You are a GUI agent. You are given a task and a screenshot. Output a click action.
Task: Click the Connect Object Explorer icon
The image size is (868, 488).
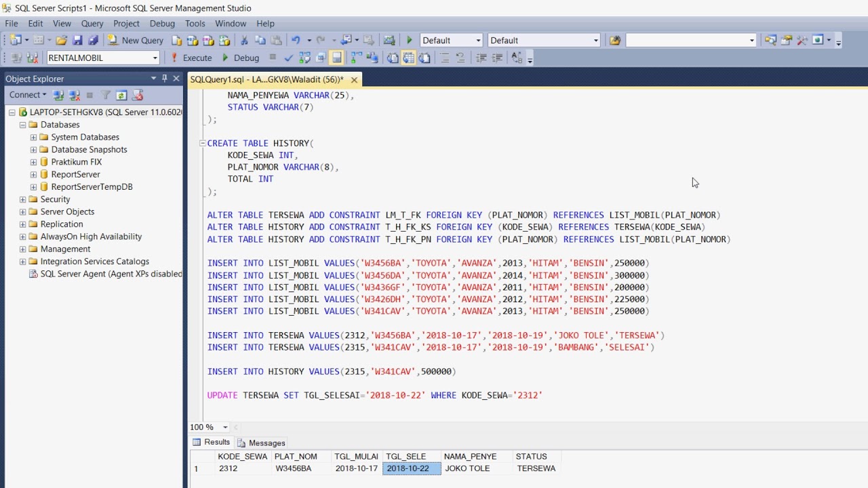(58, 95)
